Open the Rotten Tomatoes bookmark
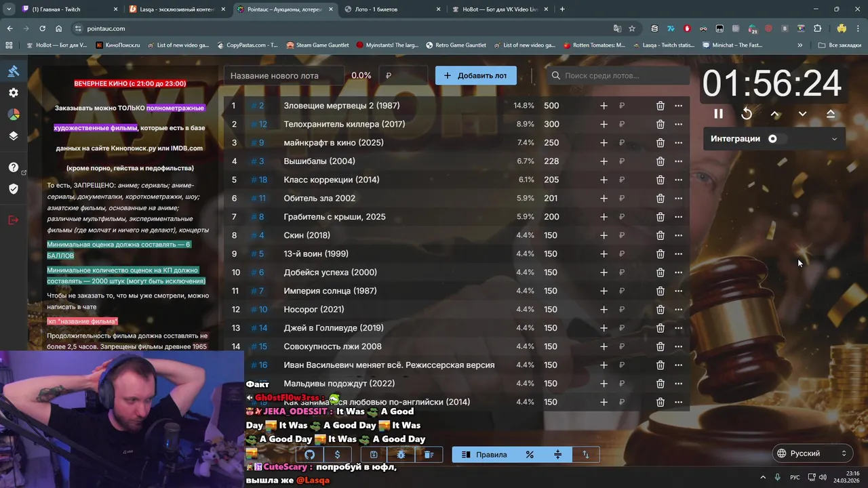The image size is (868, 488). [594, 45]
